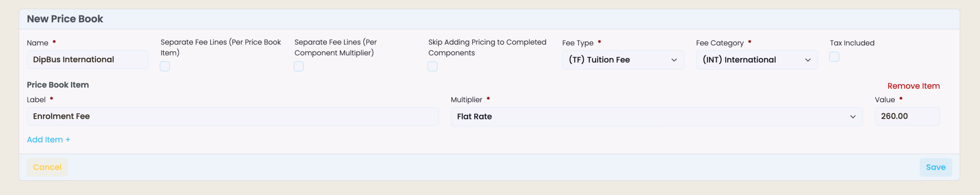Check Skip Adding Pricing to Completed Components
The height and width of the screenshot is (195, 980).
433,67
